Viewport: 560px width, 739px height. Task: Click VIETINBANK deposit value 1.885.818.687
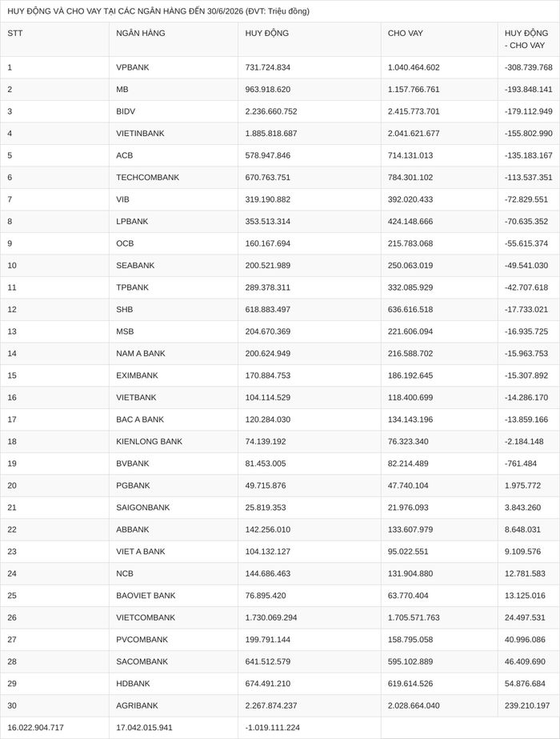coord(271,134)
